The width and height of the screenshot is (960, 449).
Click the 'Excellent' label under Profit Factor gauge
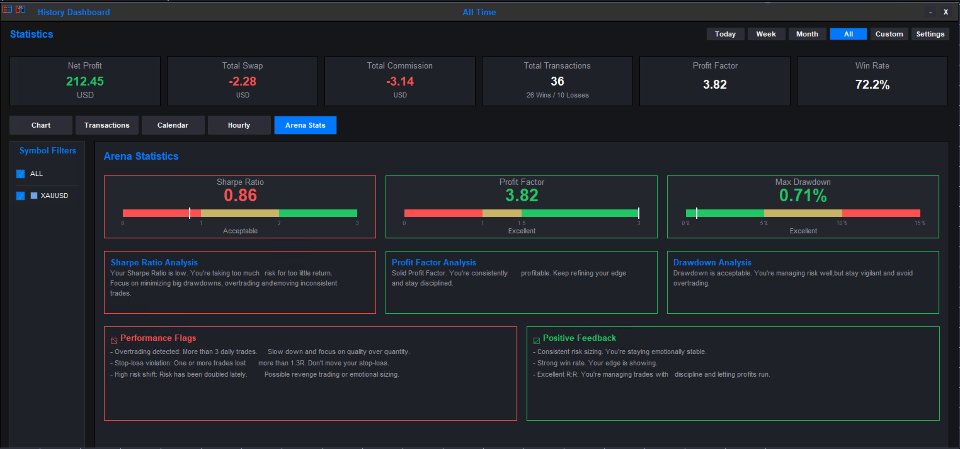click(522, 232)
